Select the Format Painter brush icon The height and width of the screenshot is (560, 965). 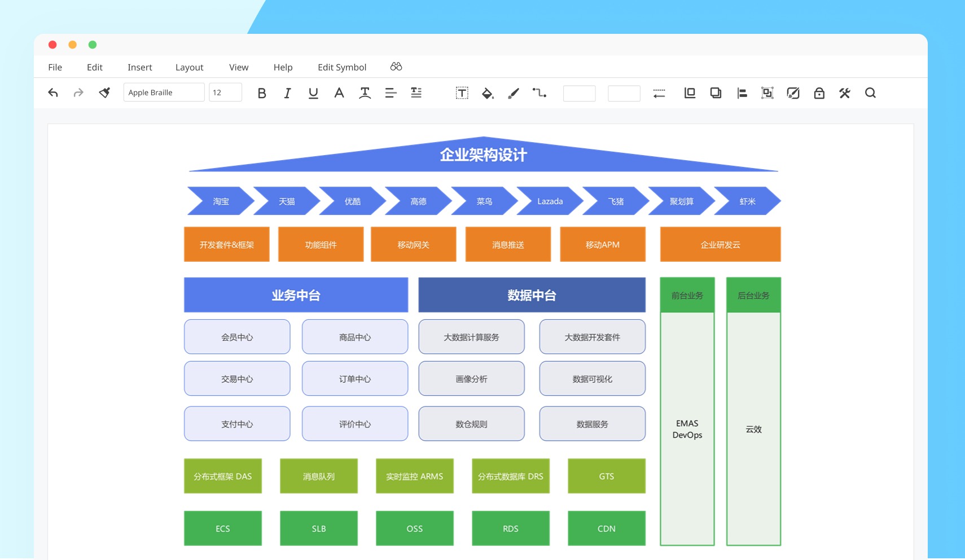pos(104,93)
